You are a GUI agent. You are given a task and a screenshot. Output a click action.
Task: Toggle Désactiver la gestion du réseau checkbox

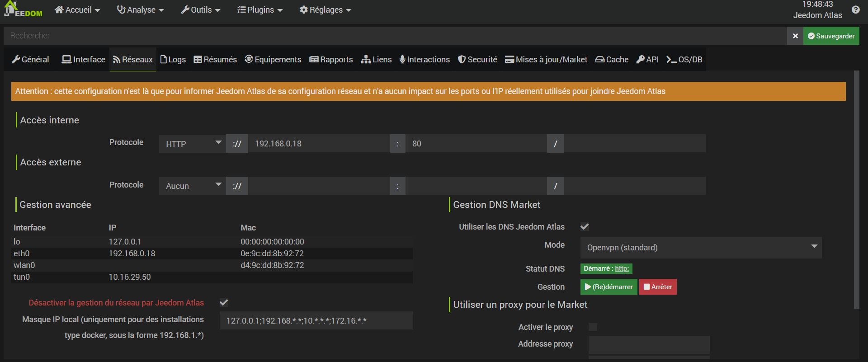click(x=224, y=303)
